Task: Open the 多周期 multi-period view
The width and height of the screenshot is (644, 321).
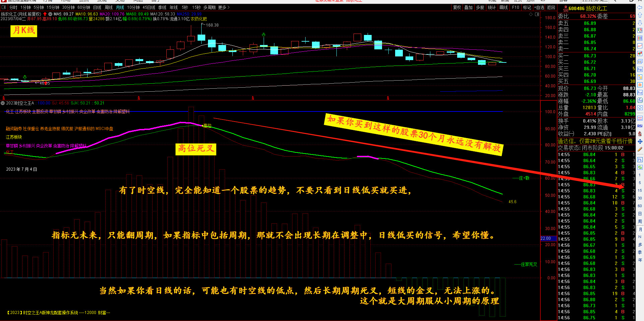Action: coord(209,7)
